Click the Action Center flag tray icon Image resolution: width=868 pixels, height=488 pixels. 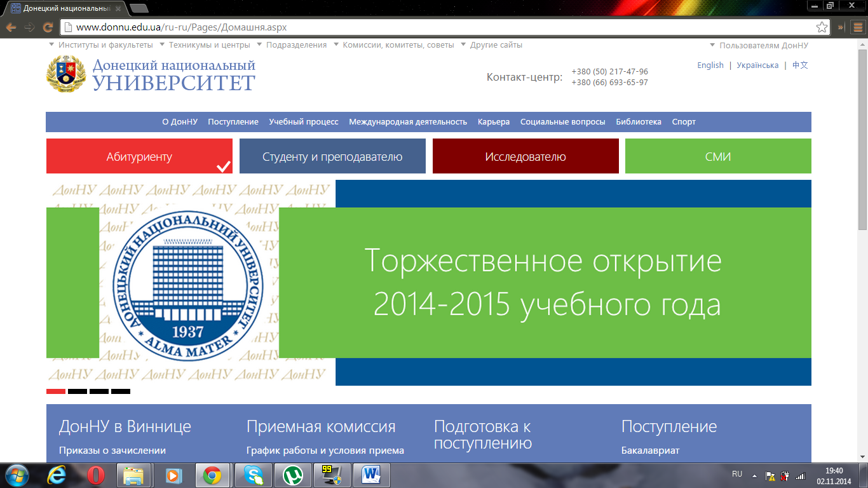pos(770,475)
